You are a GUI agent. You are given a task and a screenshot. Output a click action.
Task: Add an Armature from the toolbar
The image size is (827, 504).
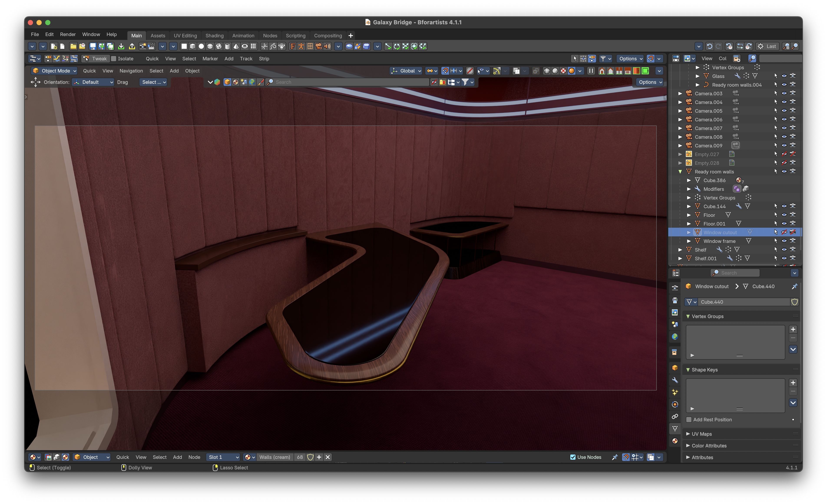(301, 46)
